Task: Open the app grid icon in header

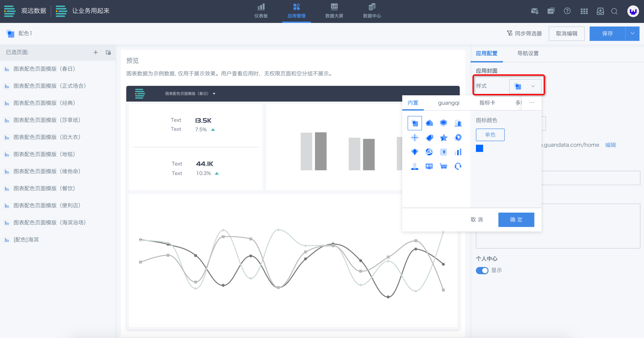Action: tap(584, 11)
